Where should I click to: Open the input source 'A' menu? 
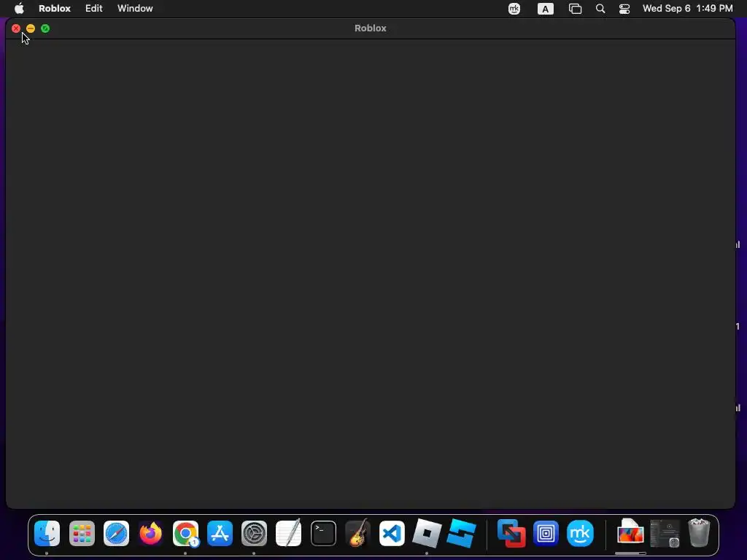(546, 9)
